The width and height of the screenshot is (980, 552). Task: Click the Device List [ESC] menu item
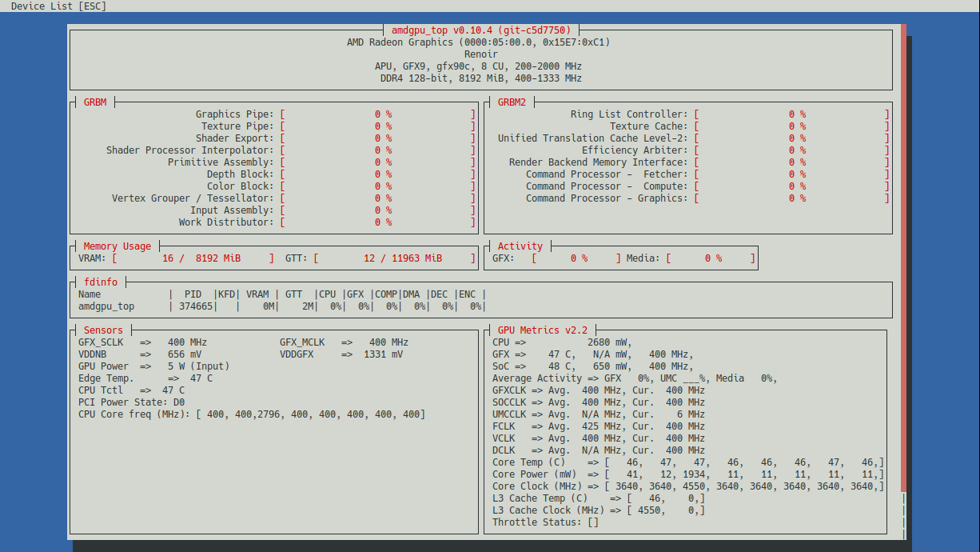pyautogui.click(x=59, y=6)
